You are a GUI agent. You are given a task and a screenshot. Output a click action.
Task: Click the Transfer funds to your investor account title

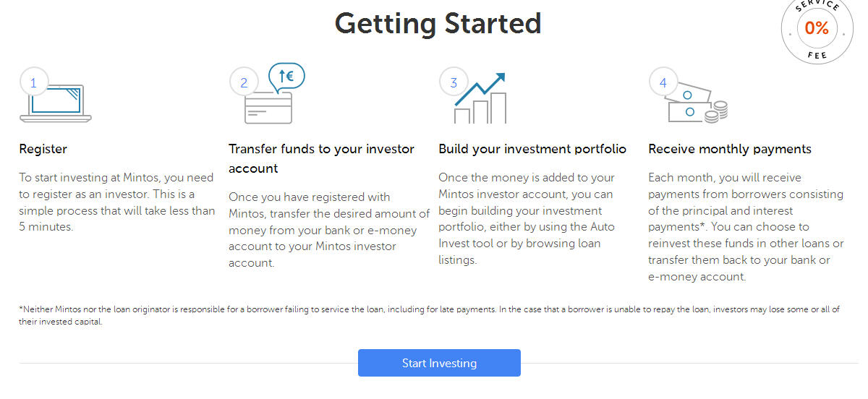point(322,158)
